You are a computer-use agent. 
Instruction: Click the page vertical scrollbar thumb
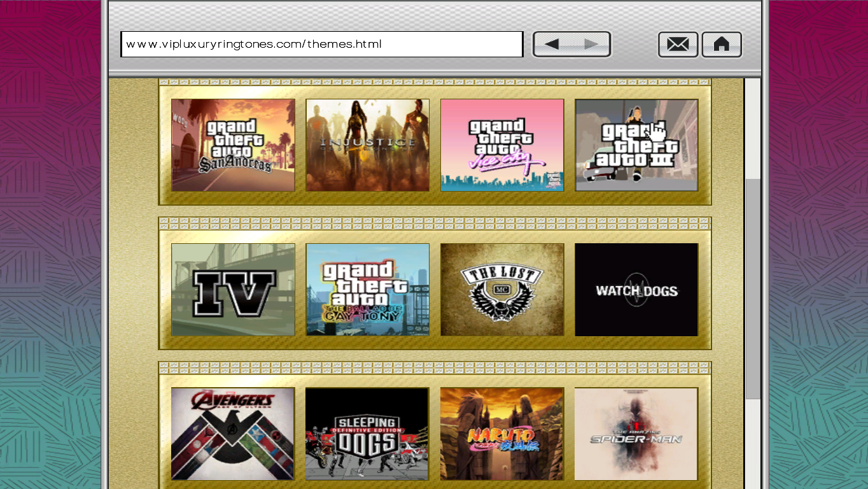pyautogui.click(x=753, y=289)
